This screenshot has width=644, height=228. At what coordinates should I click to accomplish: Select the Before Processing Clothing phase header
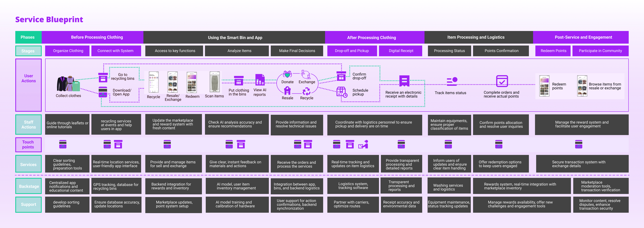tap(97, 37)
